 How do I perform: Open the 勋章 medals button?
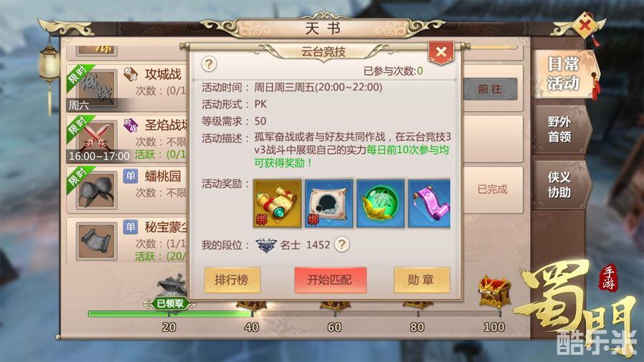[421, 280]
